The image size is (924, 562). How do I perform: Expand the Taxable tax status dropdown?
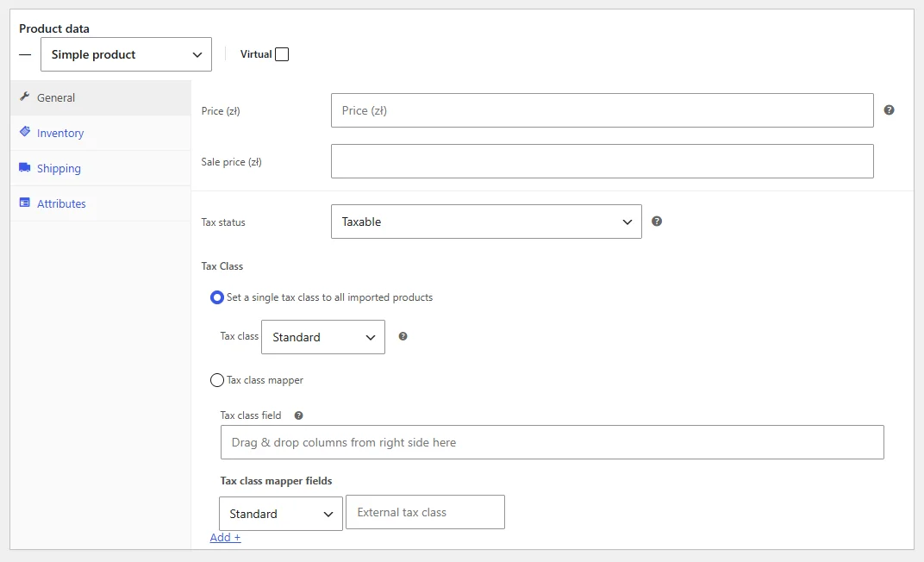486,222
